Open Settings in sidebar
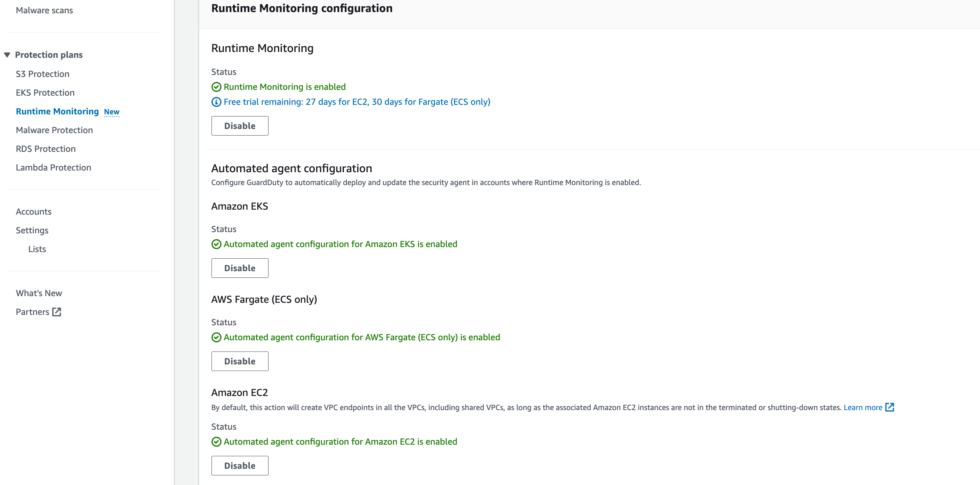Image resolution: width=980 pixels, height=485 pixels. point(32,230)
